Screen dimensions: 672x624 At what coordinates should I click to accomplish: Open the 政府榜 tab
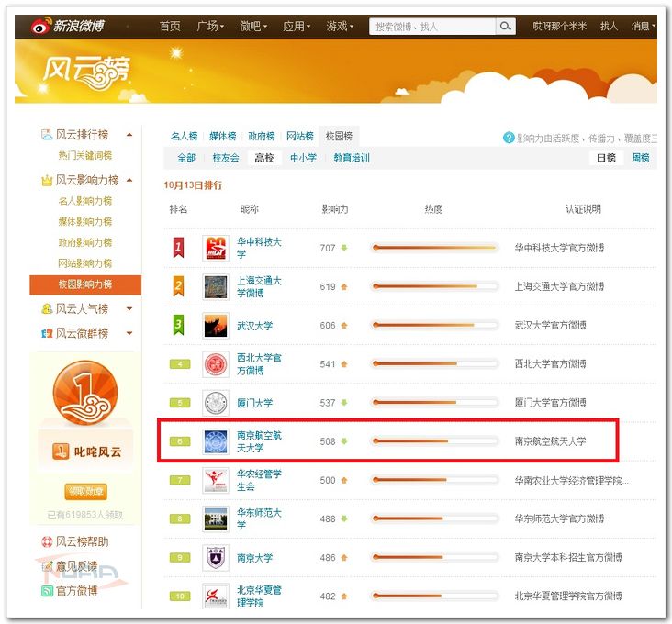point(262,136)
